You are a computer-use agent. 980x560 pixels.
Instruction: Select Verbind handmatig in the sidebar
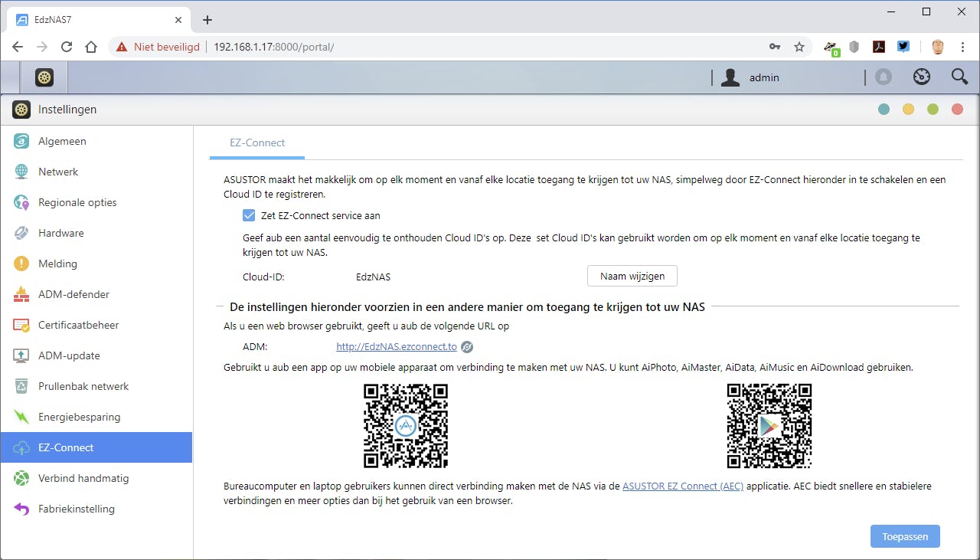click(x=96, y=478)
